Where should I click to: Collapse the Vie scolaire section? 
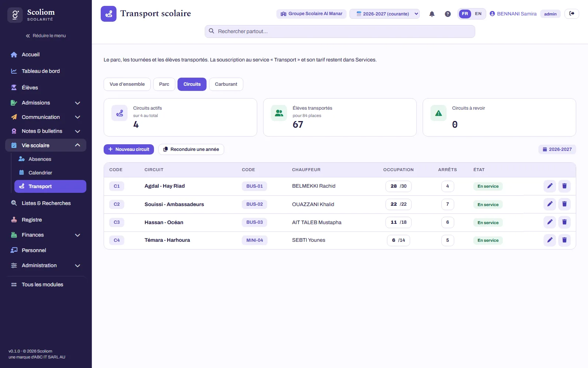pyautogui.click(x=46, y=145)
